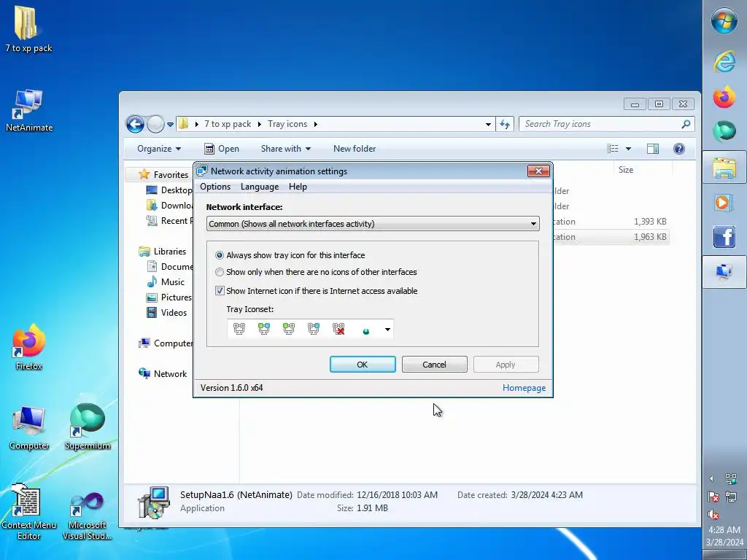Click the 7 to xp pack breadcrumb
The width and height of the screenshot is (747, 560).
tap(228, 124)
